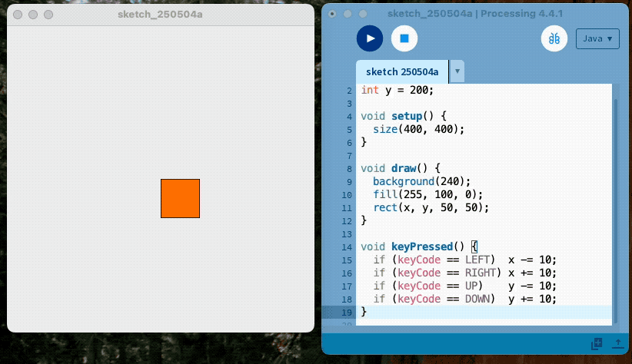This screenshot has height=364, width=632.
Task: Click the expand console arrow icon
Action: (x=617, y=344)
